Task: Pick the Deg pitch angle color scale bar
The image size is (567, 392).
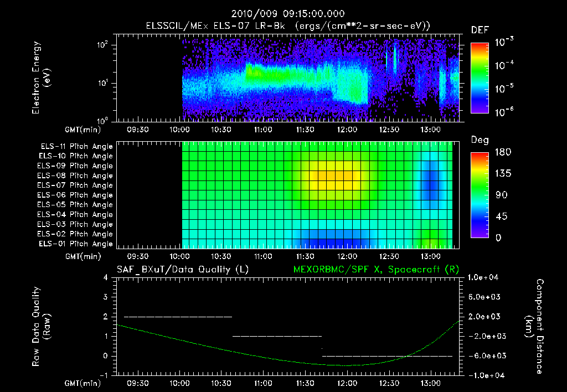Action: click(480, 195)
